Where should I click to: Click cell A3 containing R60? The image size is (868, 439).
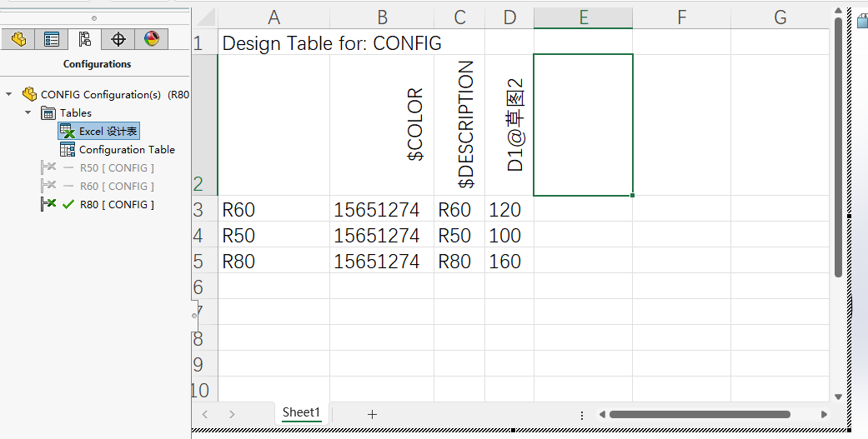[x=274, y=209]
